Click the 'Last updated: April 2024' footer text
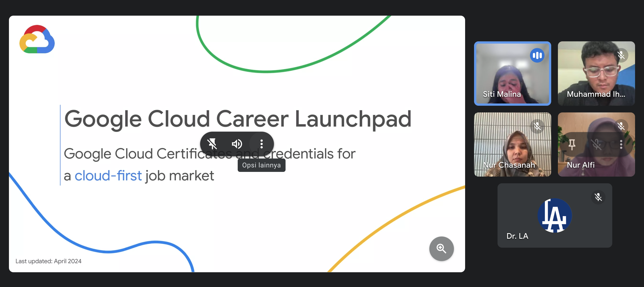The image size is (644, 287). point(49,261)
